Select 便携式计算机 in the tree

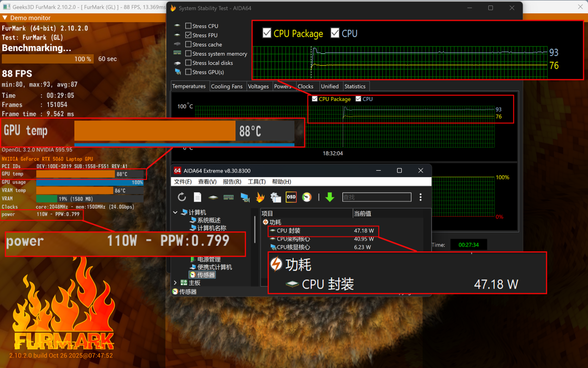click(x=215, y=267)
